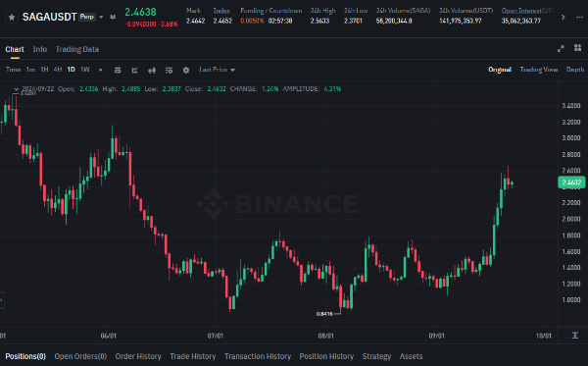The width and height of the screenshot is (588, 366).
Task: Select the 4H interval
Action: point(58,70)
